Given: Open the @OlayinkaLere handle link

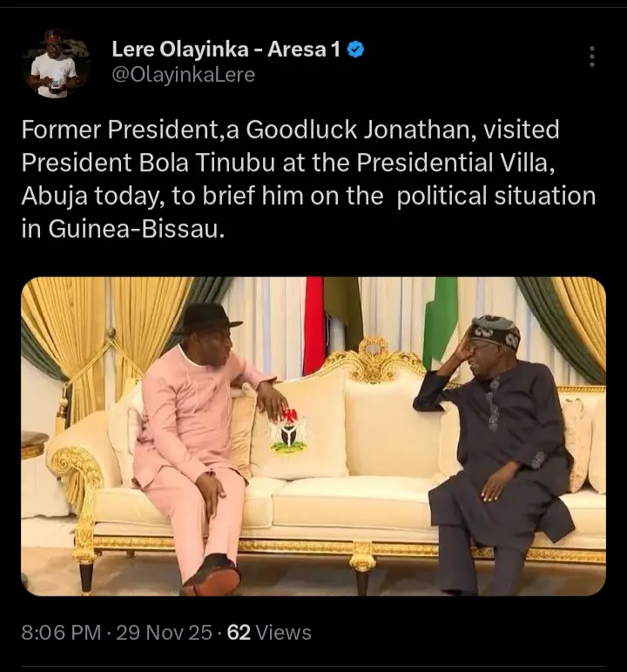Looking at the screenshot, I should (x=183, y=75).
